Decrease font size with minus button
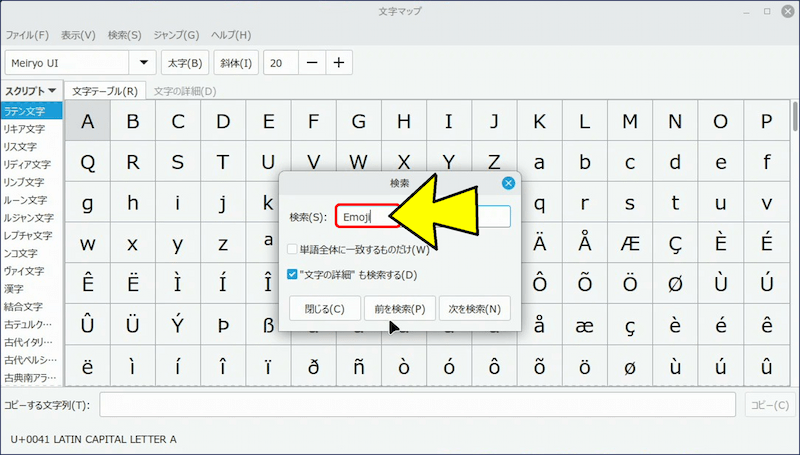Image resolution: width=800 pixels, height=455 pixels. coord(312,63)
